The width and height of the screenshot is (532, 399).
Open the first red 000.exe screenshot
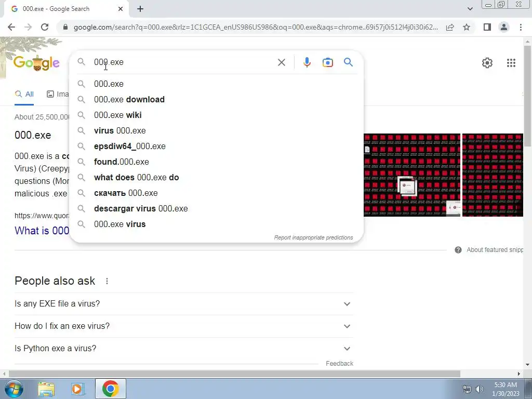(x=412, y=175)
